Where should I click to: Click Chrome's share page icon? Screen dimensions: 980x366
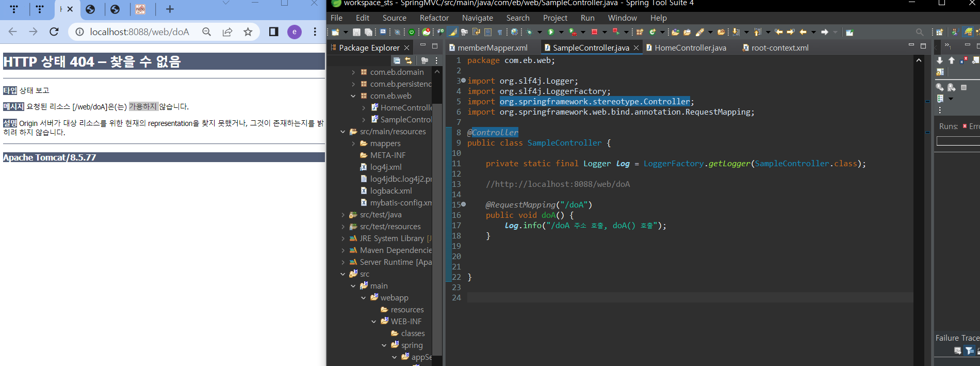[227, 32]
